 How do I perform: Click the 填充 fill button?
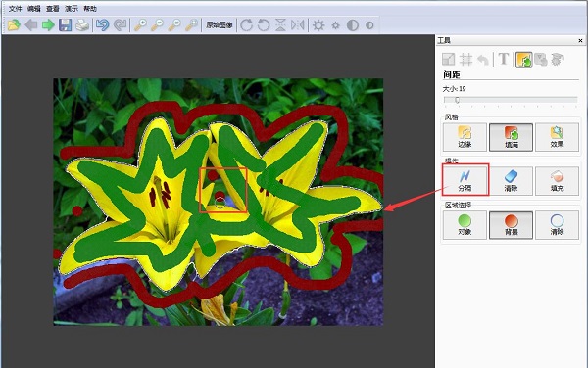[x=557, y=181]
